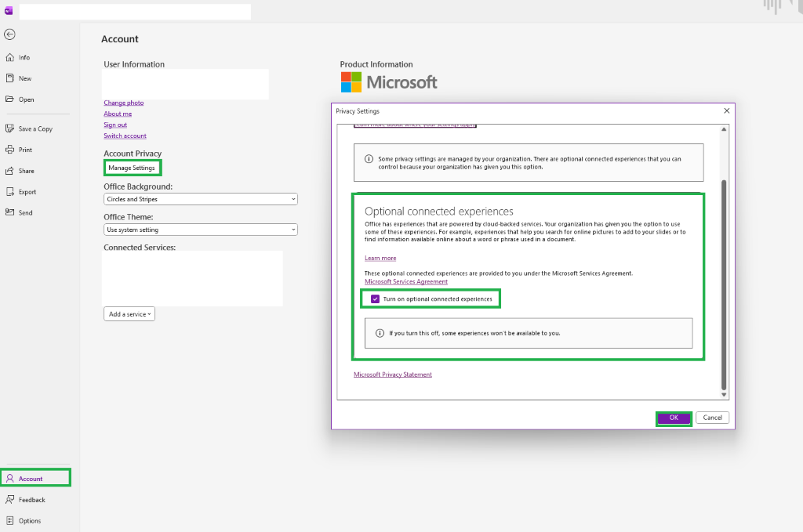The height and width of the screenshot is (532, 803).
Task: Click the Manage Settings button
Action: [132, 168]
